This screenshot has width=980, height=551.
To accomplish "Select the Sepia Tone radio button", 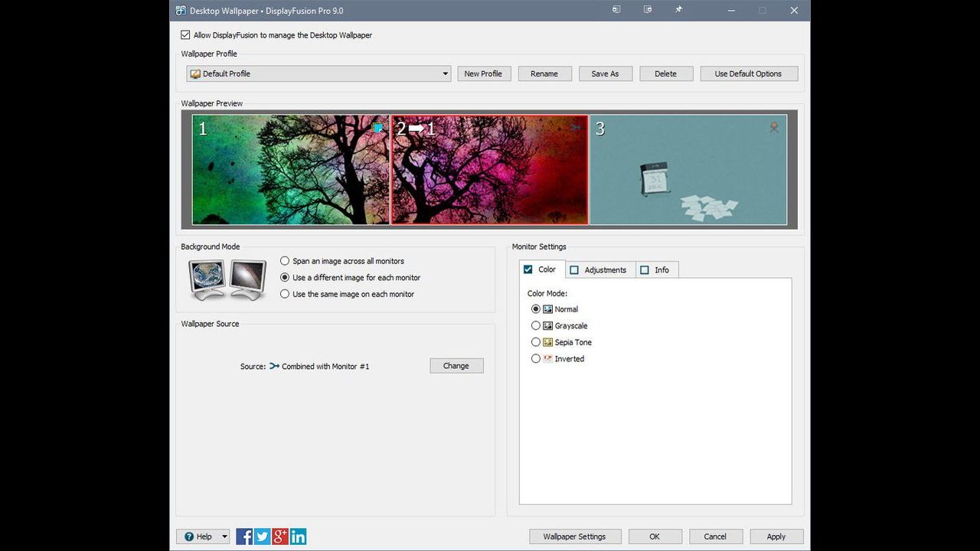I will click(536, 342).
